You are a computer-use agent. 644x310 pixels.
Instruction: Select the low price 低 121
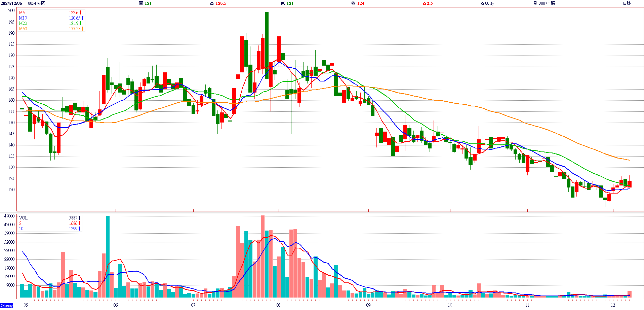pos(287,3)
